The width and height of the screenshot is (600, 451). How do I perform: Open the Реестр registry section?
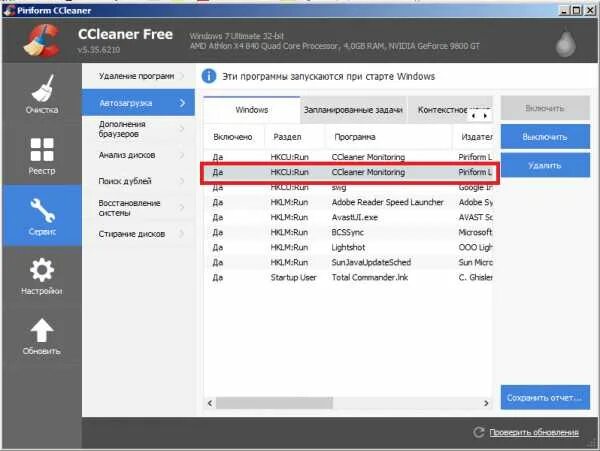point(42,155)
